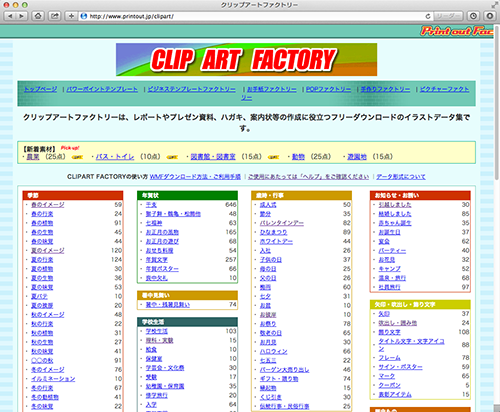This screenshot has width=500, height=412.
Task: Click the share icon in the toolbar
Action: click(54, 16)
